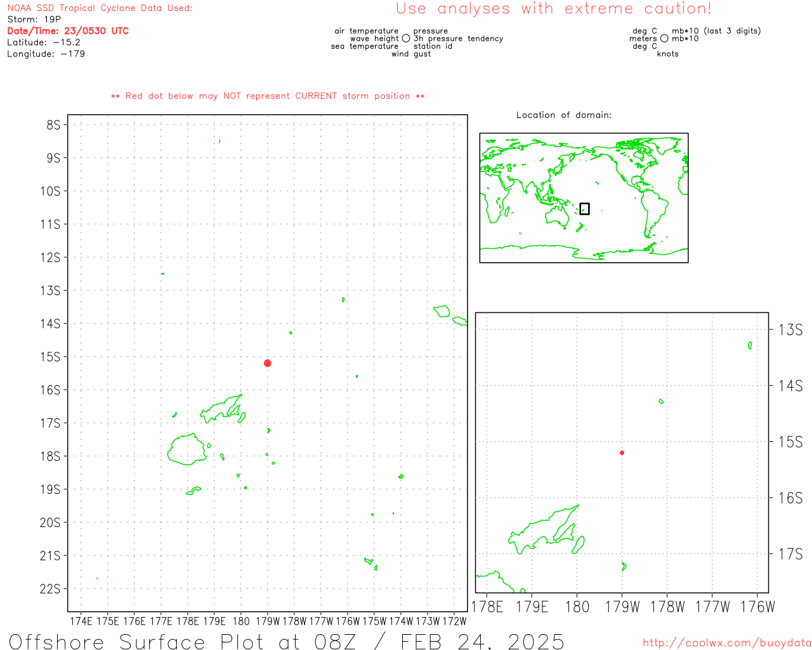Screen dimensions: 812x650
Task: Click the large round island outline near 18S
Action: point(187,449)
